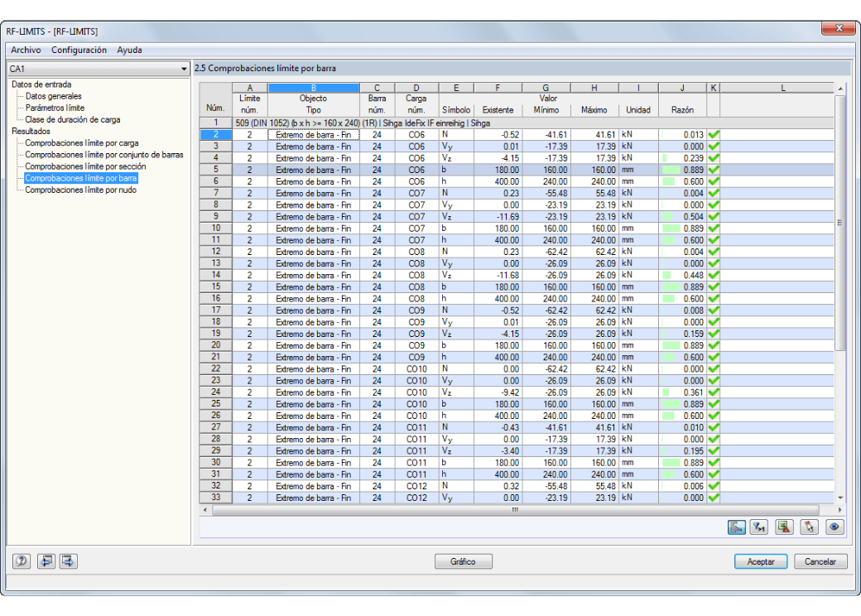Click the pick-object cursor icon
Screen dimensions: 861x616
[810, 527]
